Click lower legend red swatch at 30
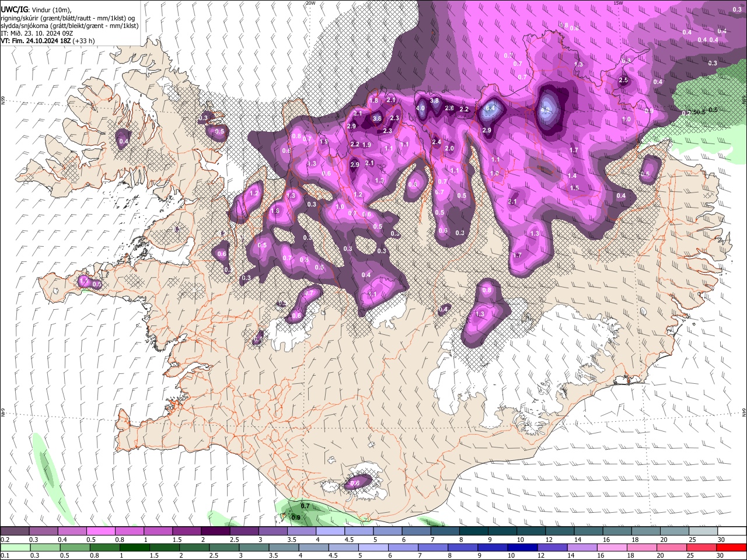 732,547
